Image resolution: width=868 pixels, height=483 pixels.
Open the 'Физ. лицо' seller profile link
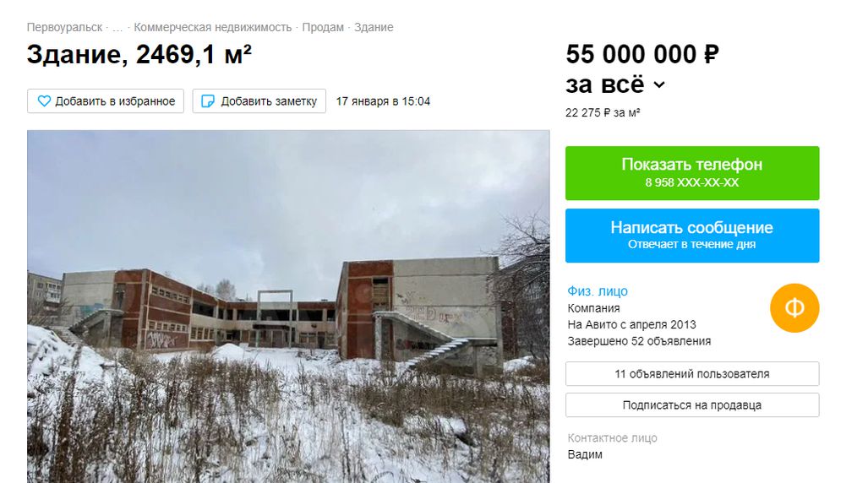point(598,291)
